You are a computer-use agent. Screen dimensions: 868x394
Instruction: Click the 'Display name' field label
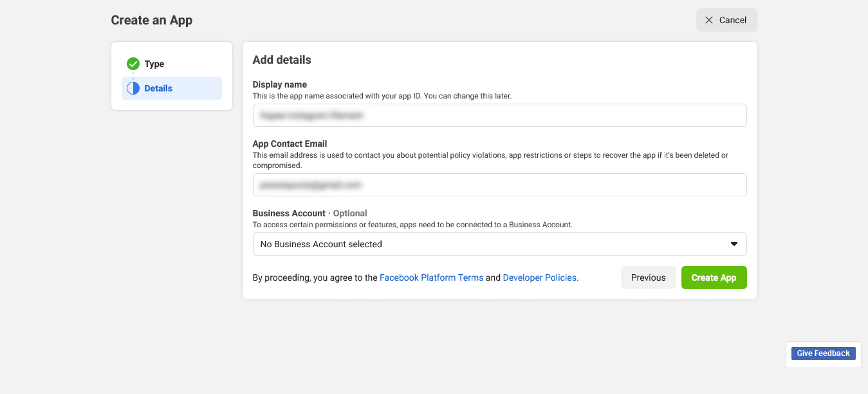279,84
